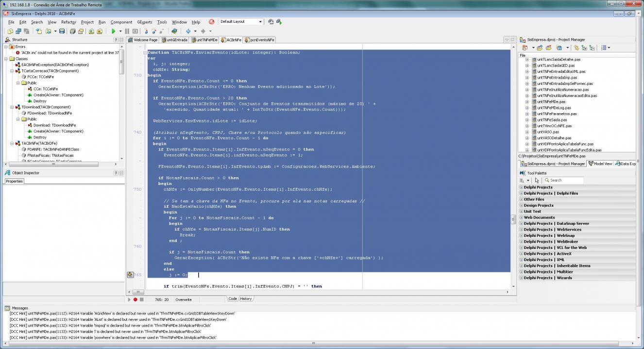Click the Messages pane horizontal scrollbar thumb
Screen dimensions: 644x349
point(315,344)
